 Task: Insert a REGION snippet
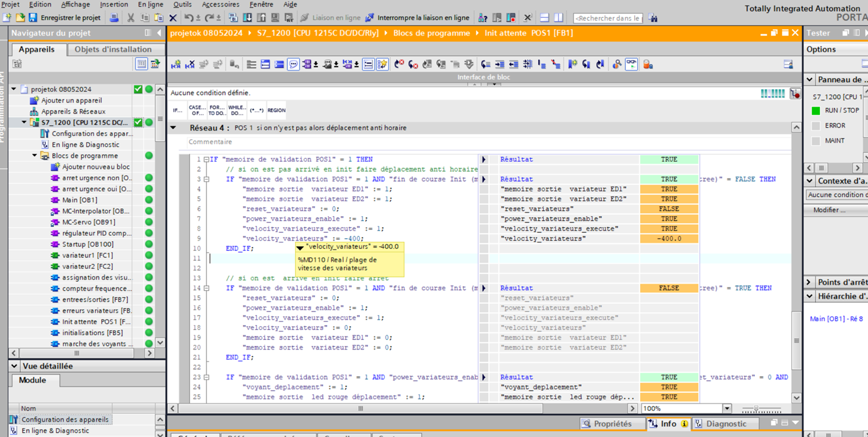(276, 110)
